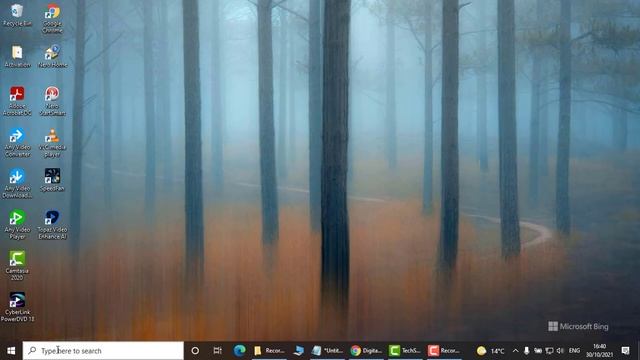Click the computer monitor icon on taskbar

(299, 351)
